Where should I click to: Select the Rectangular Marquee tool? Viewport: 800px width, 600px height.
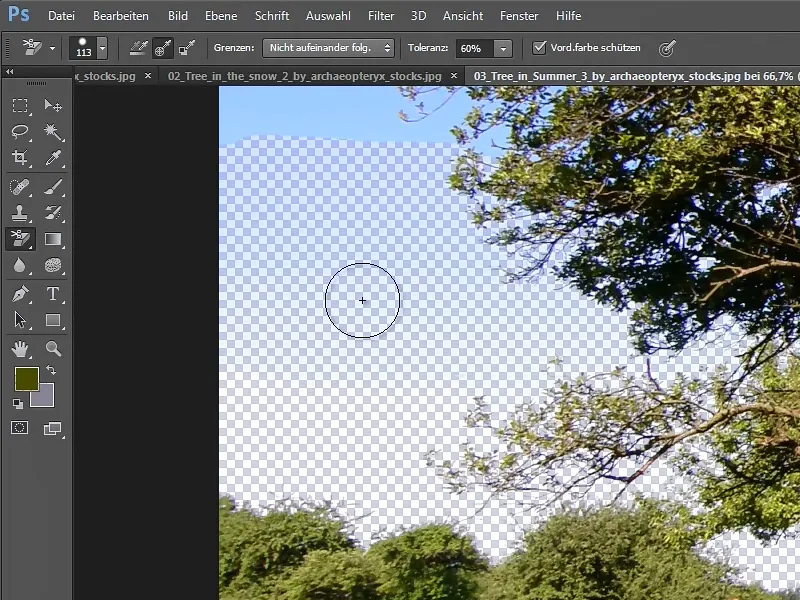point(20,106)
